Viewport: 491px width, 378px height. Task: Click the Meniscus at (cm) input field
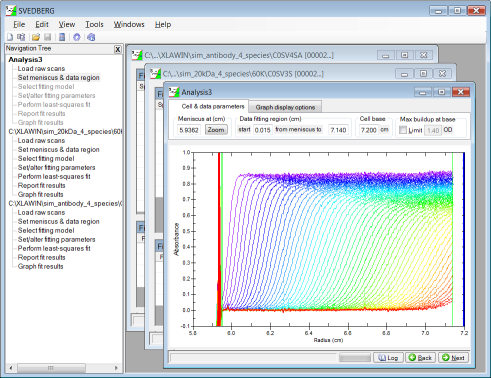click(189, 130)
